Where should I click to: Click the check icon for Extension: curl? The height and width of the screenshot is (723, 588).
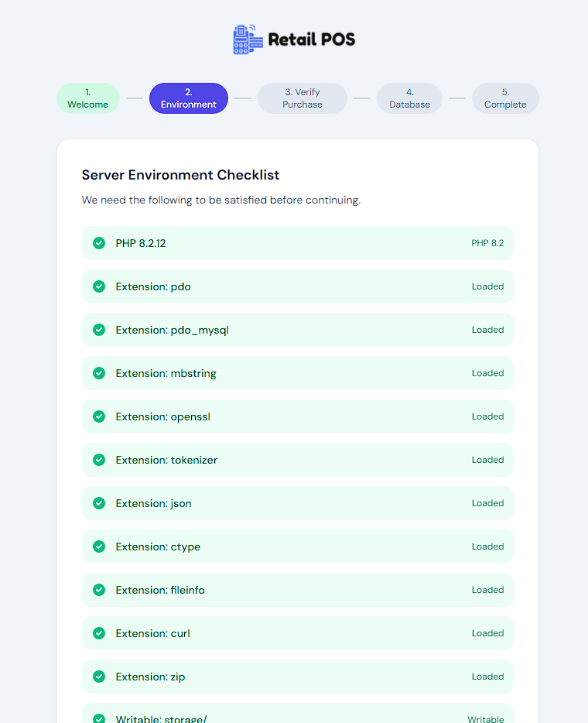click(x=99, y=633)
